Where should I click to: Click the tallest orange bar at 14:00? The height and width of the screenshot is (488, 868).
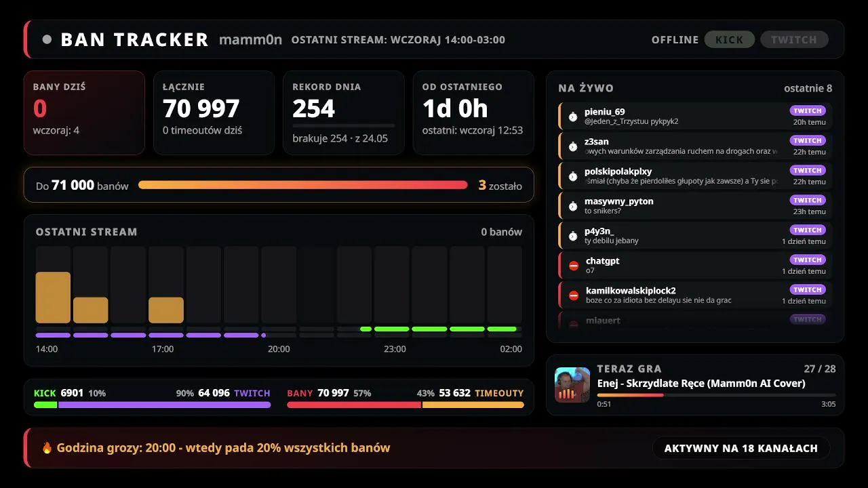tap(53, 298)
